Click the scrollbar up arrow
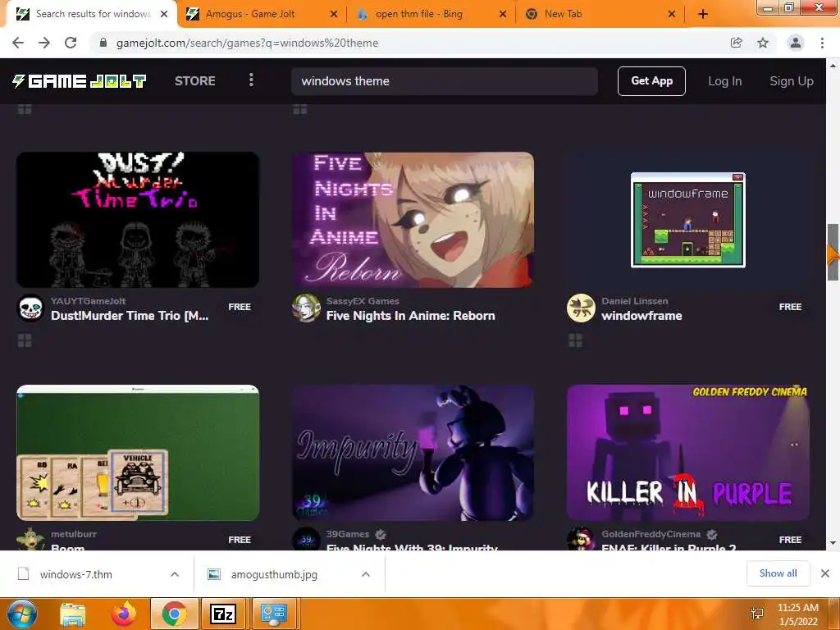 pos(833,65)
